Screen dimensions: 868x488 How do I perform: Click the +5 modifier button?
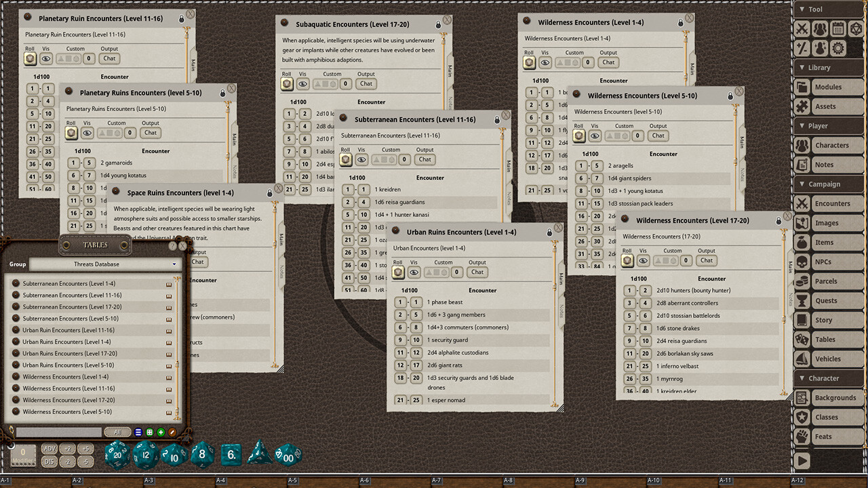click(86, 449)
